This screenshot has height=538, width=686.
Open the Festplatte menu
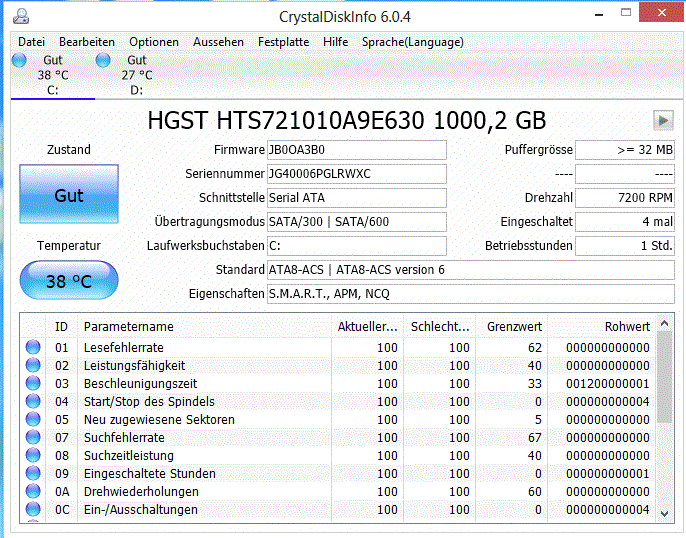pyautogui.click(x=284, y=42)
